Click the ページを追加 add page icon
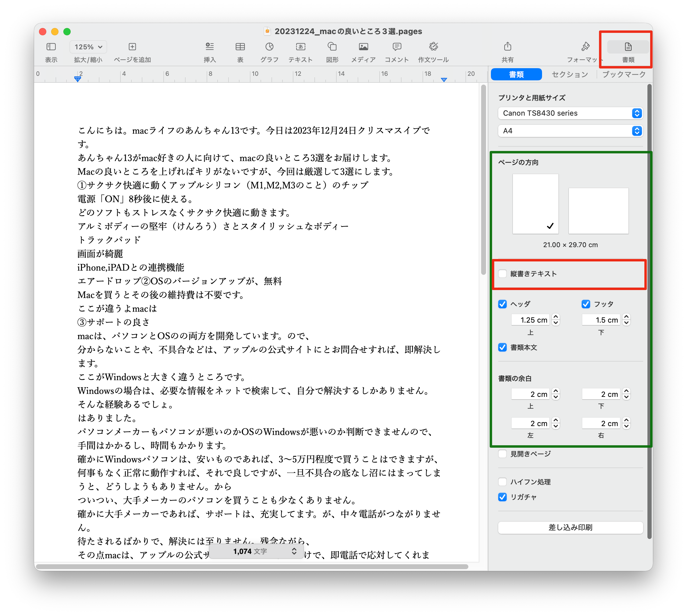This screenshot has width=687, height=616. pos(132,47)
